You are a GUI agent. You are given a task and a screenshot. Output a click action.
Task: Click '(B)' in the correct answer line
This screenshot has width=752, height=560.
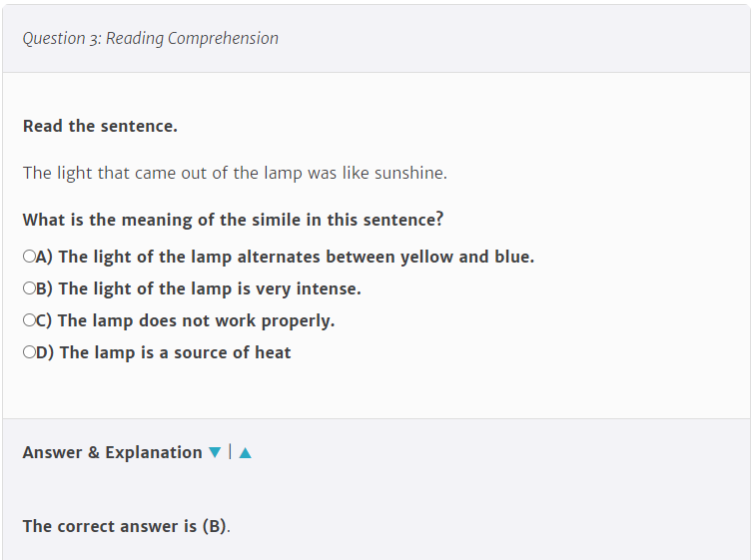pyautogui.click(x=215, y=526)
